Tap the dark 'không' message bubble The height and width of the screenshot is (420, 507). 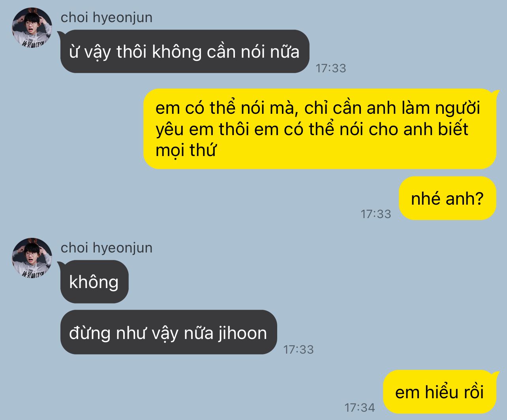[94, 282]
